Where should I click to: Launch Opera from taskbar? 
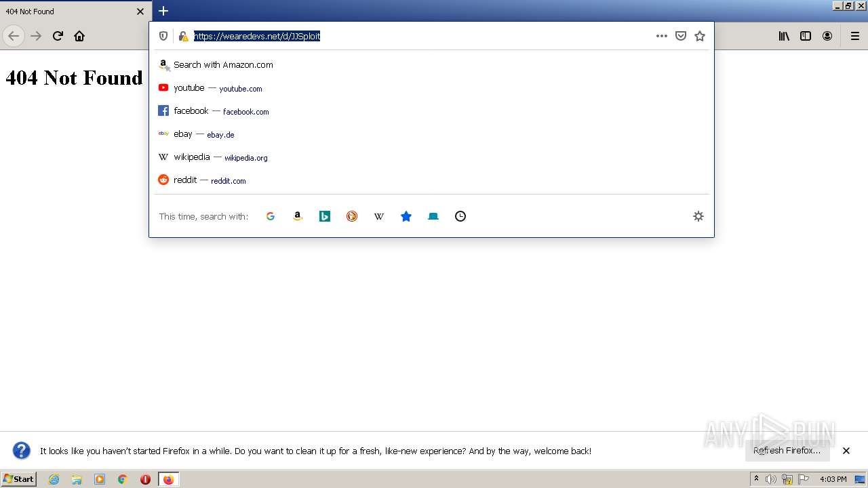(145, 479)
